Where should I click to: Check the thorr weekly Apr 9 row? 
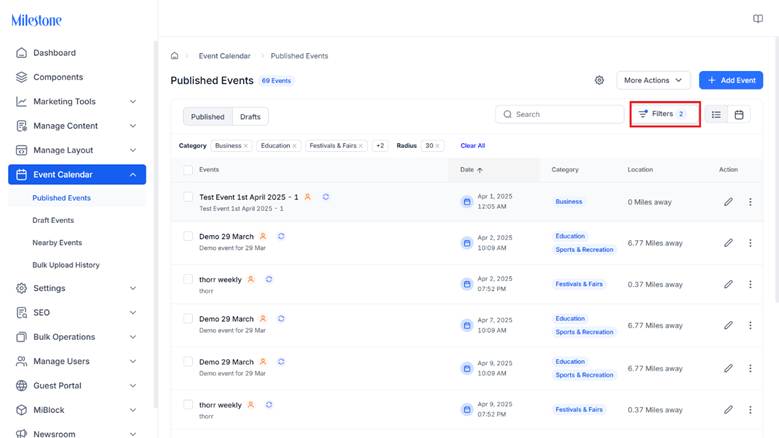tap(188, 404)
